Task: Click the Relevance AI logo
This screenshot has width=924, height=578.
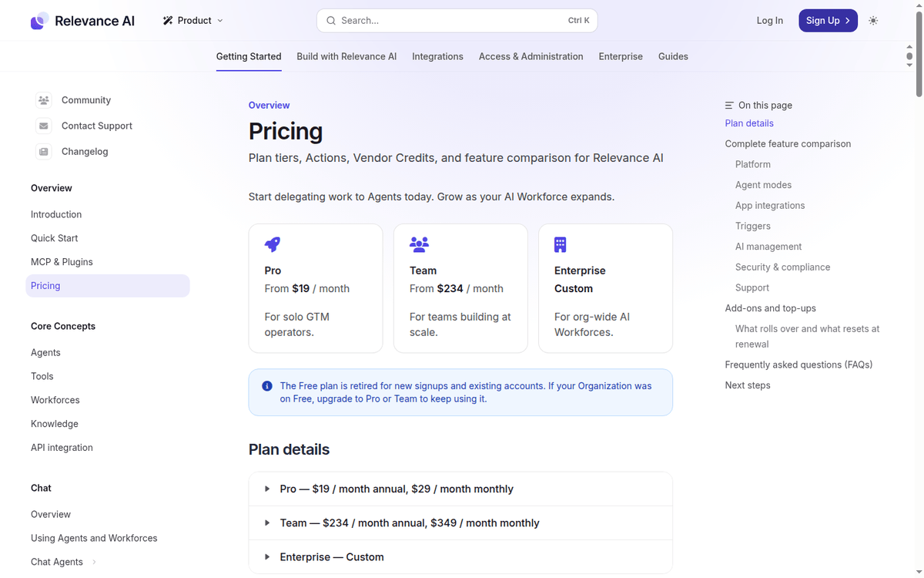Action: click(x=82, y=21)
